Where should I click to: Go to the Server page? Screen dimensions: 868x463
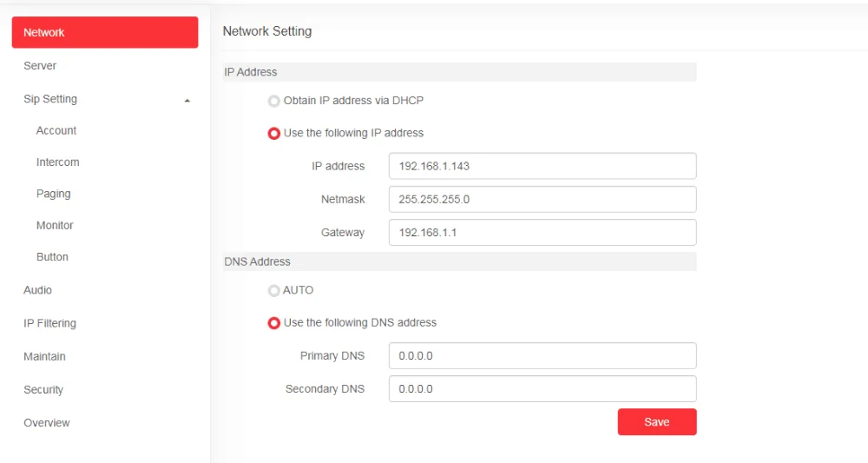40,65
